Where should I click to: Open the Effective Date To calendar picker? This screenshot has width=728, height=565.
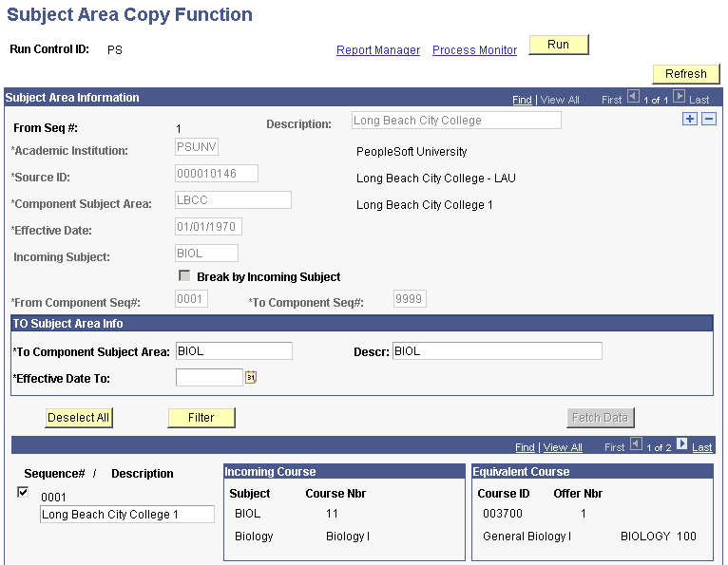click(251, 377)
